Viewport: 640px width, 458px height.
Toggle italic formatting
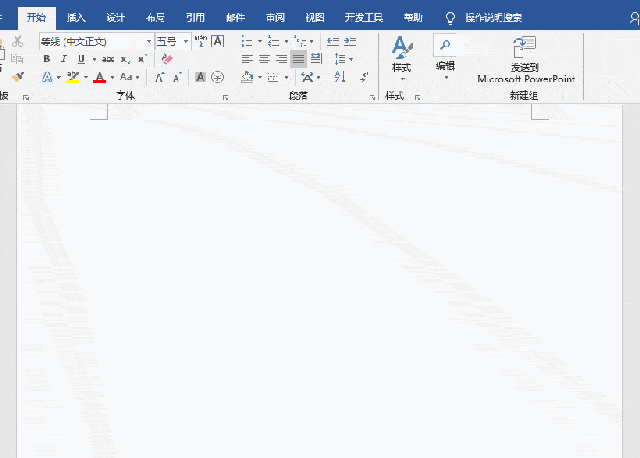coord(64,59)
